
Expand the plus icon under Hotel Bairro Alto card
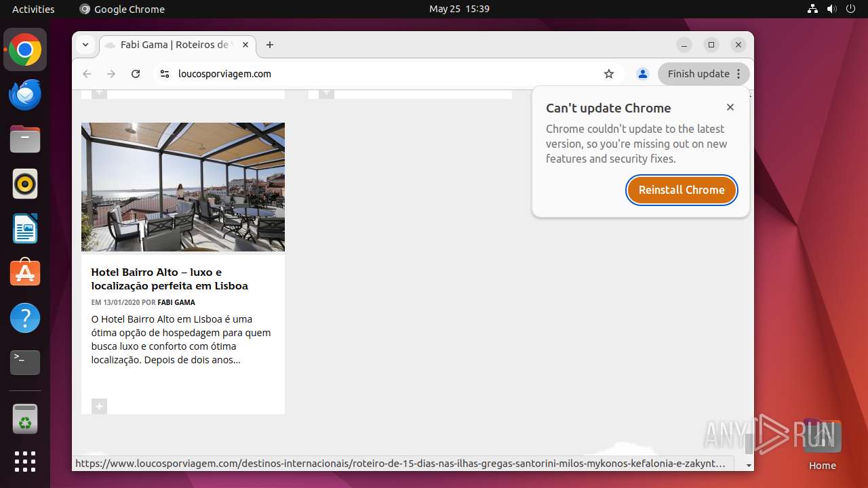[x=99, y=406]
